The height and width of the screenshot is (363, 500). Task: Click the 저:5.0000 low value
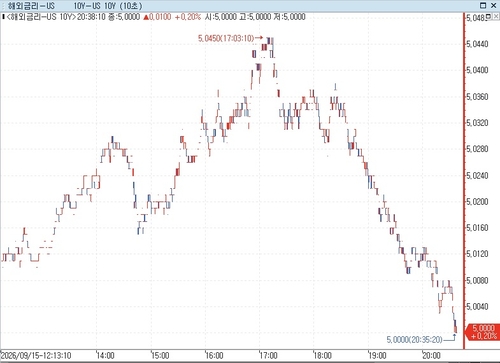tap(289, 17)
